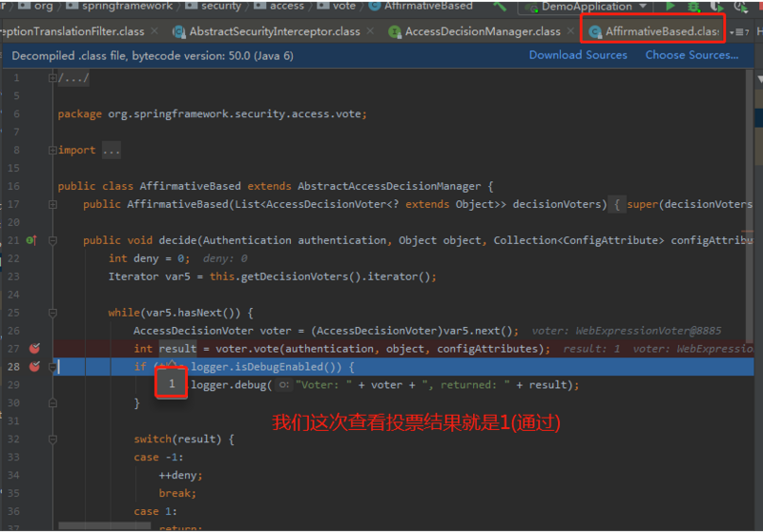The image size is (763, 532).
Task: Expand folded comment block at line 1
Action: click(x=52, y=78)
